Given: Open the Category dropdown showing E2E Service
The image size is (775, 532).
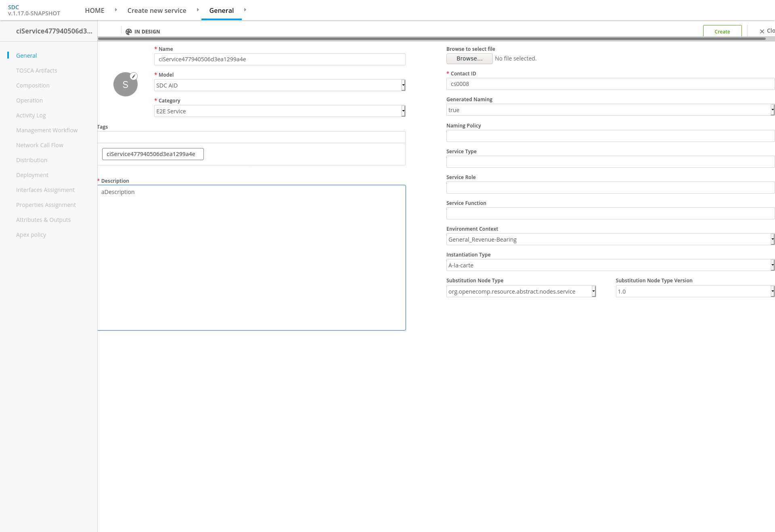Looking at the screenshot, I should [280, 111].
